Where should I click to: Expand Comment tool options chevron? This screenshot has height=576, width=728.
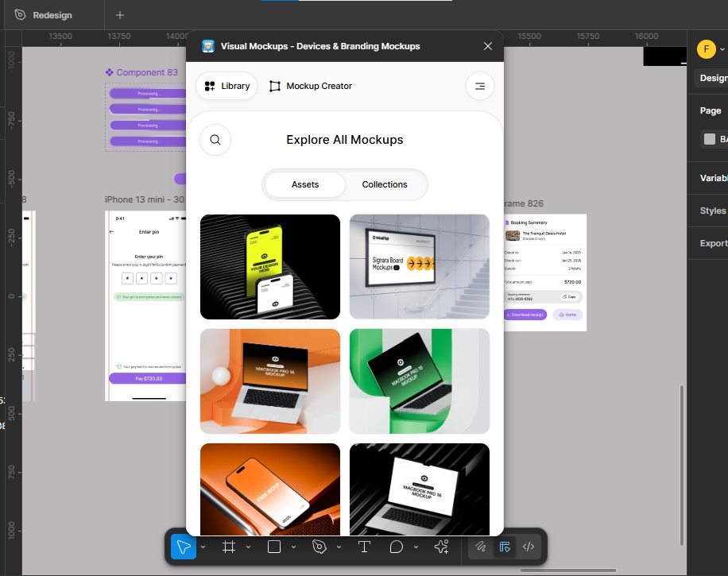pyautogui.click(x=416, y=547)
